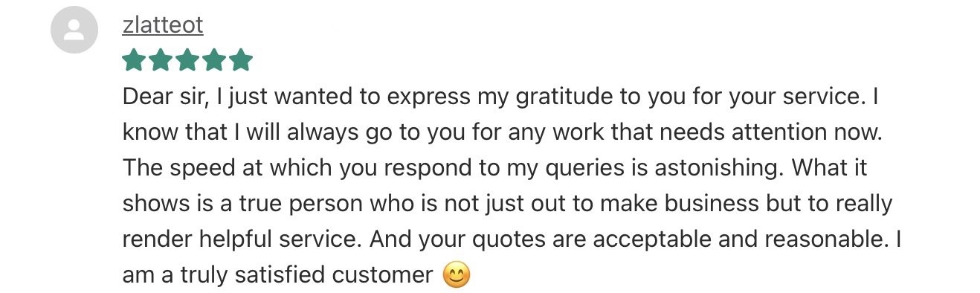Screen dimensions: 980x293
Task: Select the second green rating star
Action: pos(161,60)
